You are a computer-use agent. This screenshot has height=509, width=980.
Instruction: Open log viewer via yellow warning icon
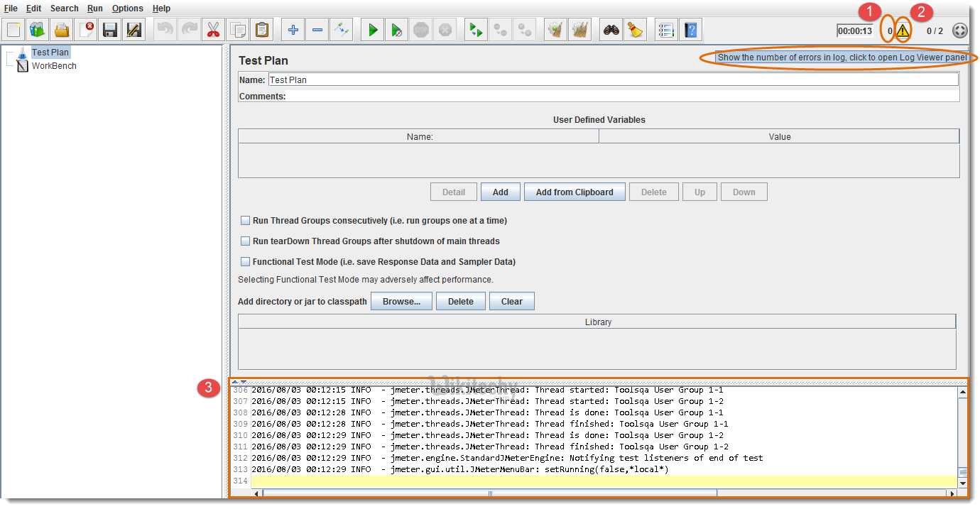tap(902, 31)
